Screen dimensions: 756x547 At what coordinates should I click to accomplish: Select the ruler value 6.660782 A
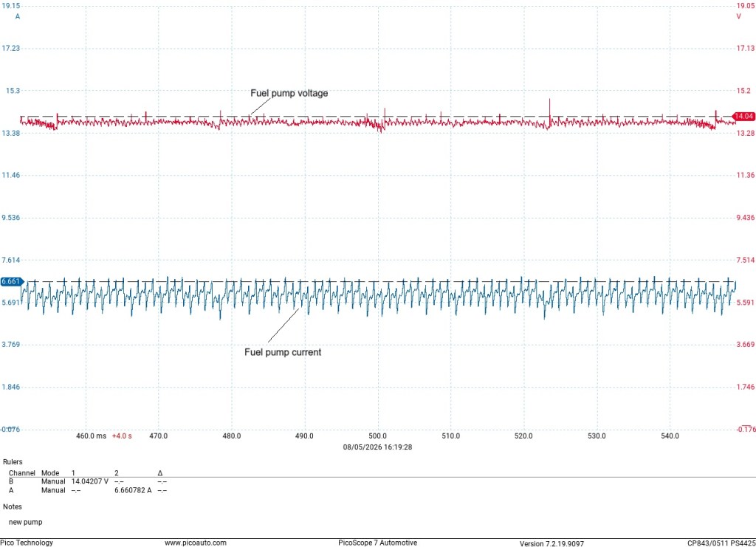tap(133, 490)
